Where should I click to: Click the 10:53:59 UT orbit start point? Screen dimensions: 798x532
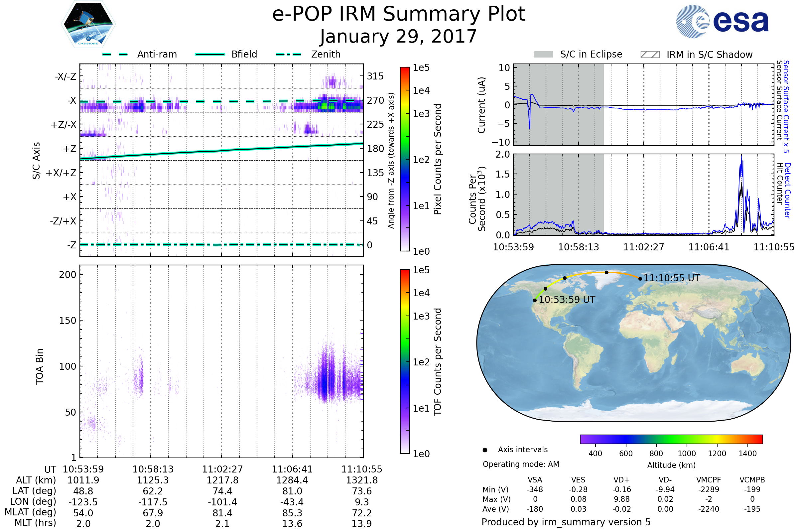535,300
